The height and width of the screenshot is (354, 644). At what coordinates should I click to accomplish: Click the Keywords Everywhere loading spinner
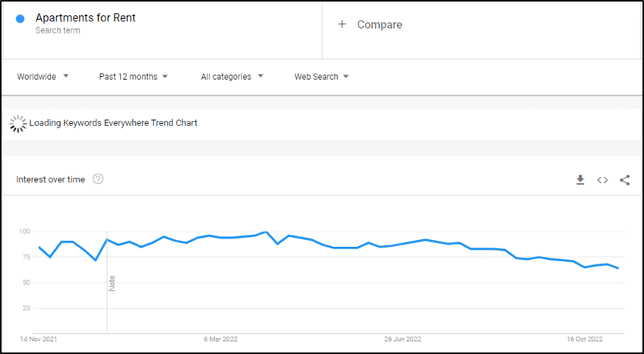pyautogui.click(x=17, y=124)
